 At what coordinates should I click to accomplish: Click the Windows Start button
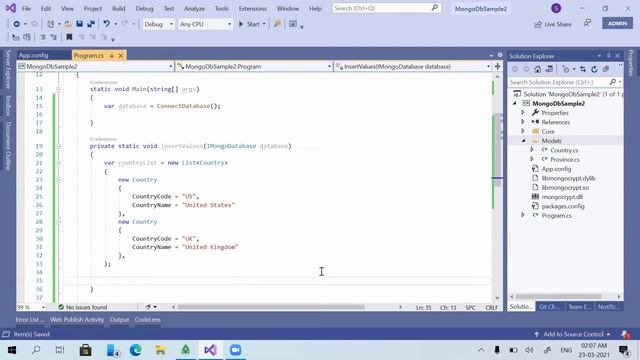(x=11, y=350)
